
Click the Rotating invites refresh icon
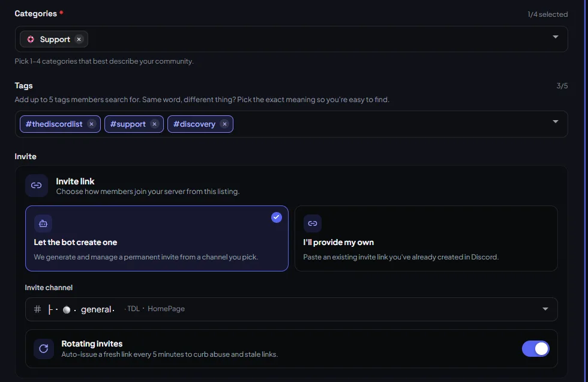[x=43, y=348]
